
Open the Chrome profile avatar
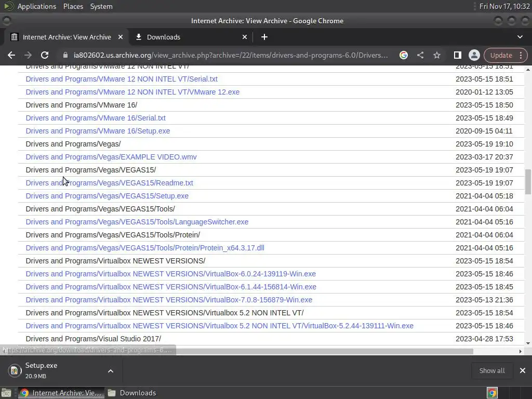[x=474, y=55]
